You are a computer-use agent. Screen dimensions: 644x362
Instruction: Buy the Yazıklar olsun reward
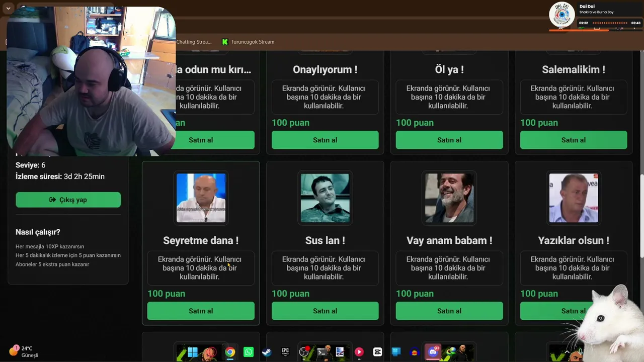[574, 311]
